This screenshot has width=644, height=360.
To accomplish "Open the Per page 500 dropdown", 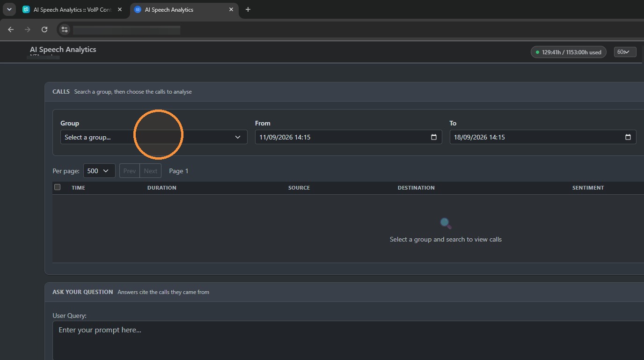I will (99, 171).
